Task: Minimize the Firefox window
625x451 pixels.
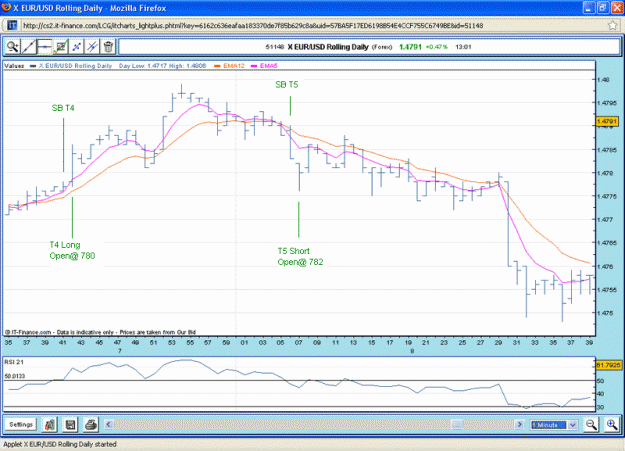Action: click(589, 8)
